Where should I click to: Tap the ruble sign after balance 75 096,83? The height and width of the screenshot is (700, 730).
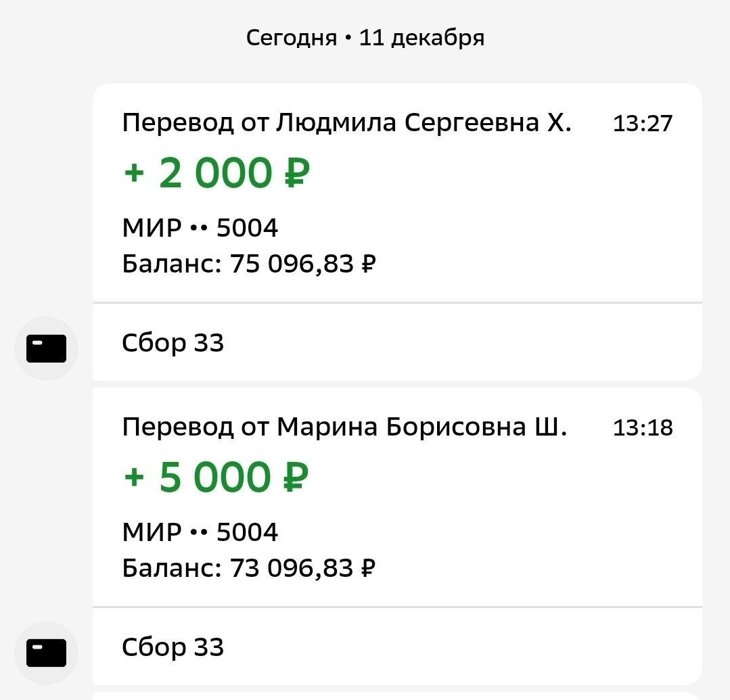pos(369,264)
